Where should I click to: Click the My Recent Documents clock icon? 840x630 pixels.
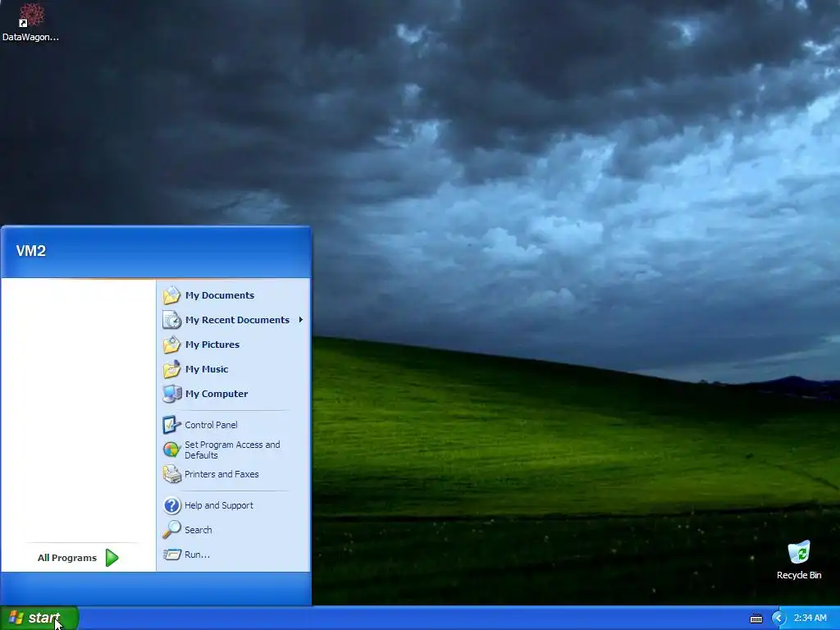point(172,320)
